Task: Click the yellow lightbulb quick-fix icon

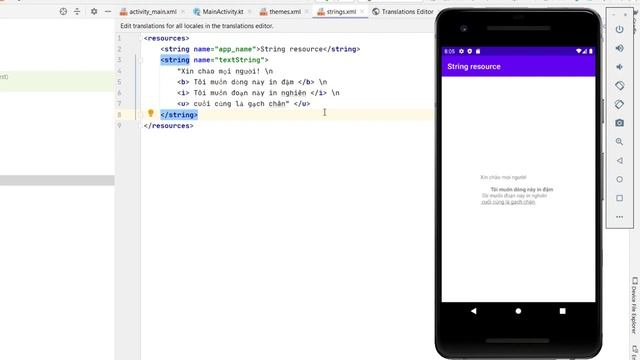Action: pyautogui.click(x=151, y=113)
